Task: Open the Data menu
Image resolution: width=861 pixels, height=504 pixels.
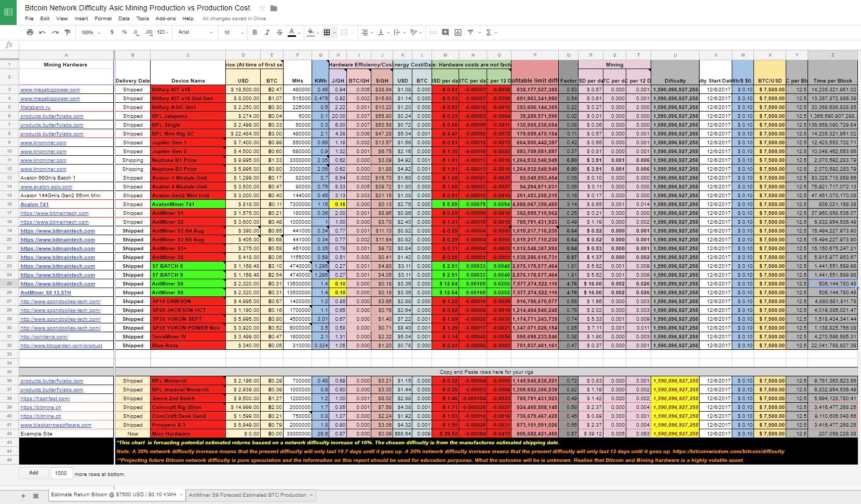Action: coord(124,18)
